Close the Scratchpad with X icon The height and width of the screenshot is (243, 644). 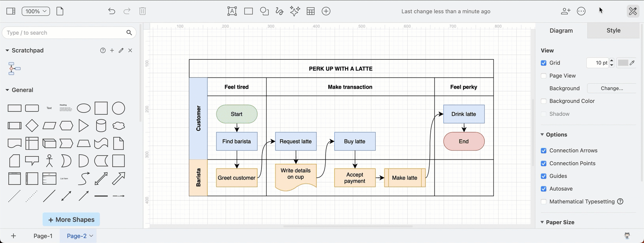pyautogui.click(x=130, y=50)
